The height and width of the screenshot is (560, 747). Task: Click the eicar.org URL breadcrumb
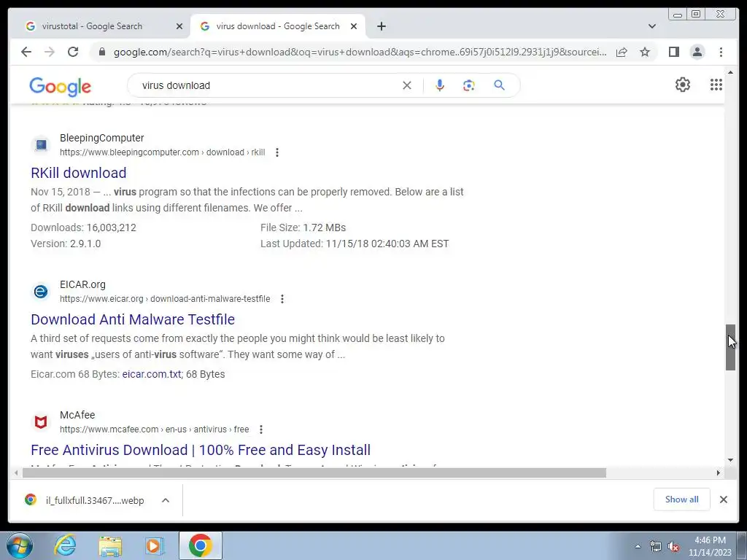pos(165,299)
